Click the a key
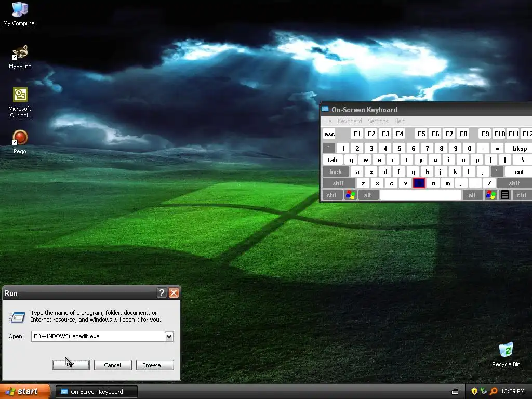Viewport: 532px width, 399px height. (x=357, y=171)
